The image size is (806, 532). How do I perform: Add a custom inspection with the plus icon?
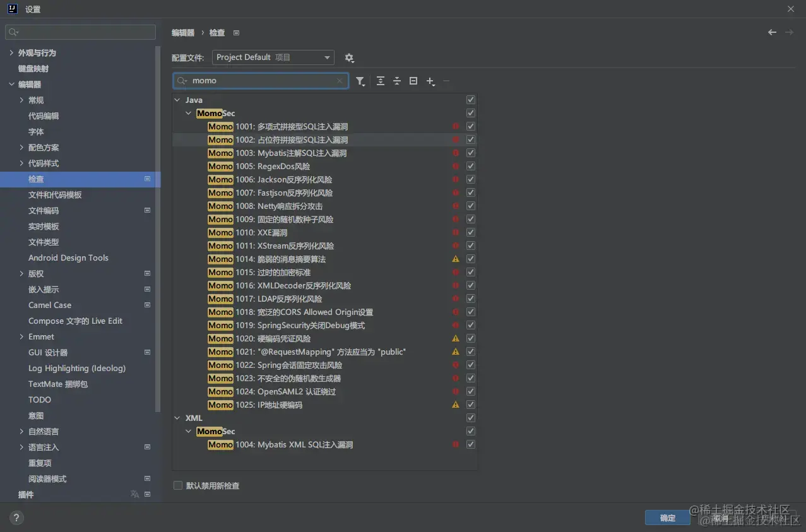coord(429,81)
